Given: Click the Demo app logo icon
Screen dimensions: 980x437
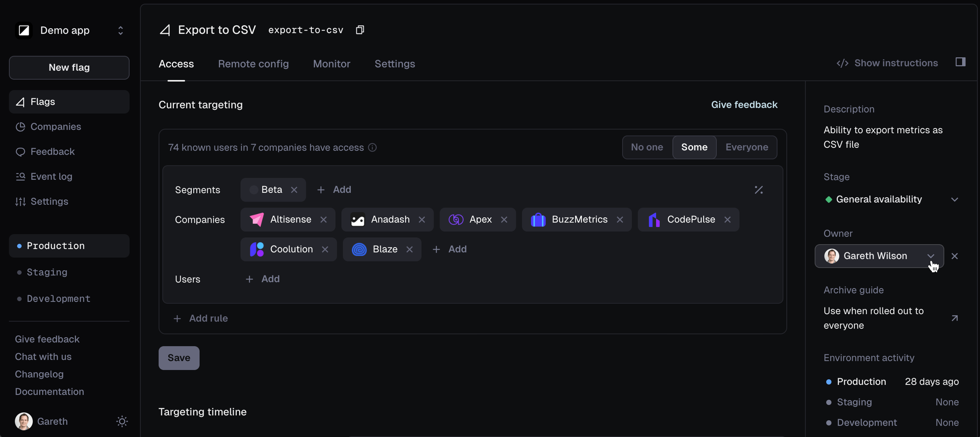Looking at the screenshot, I should [24, 30].
